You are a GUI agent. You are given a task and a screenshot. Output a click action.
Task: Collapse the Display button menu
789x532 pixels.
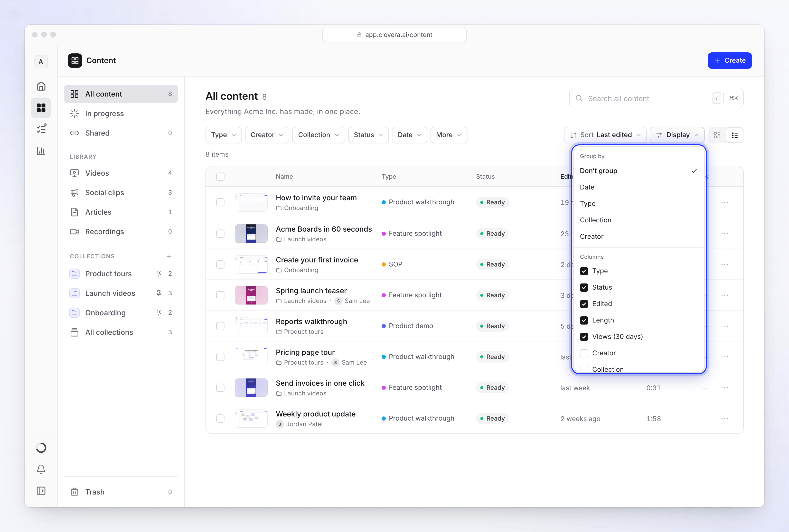pyautogui.click(x=677, y=135)
